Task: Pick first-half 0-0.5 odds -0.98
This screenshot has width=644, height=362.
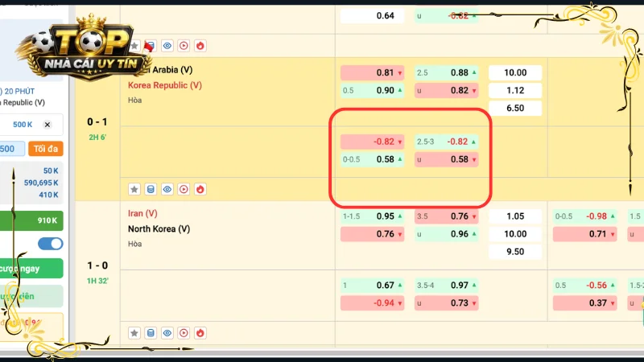Action: (585, 216)
